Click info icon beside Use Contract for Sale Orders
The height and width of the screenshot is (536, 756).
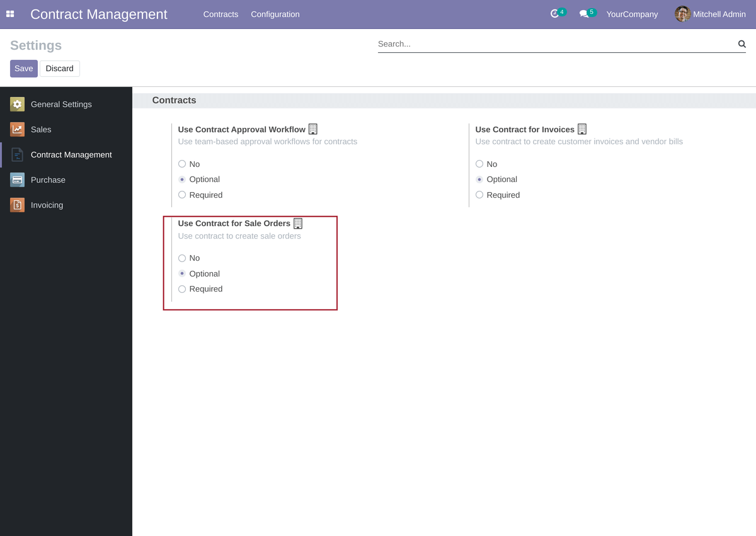pos(297,223)
